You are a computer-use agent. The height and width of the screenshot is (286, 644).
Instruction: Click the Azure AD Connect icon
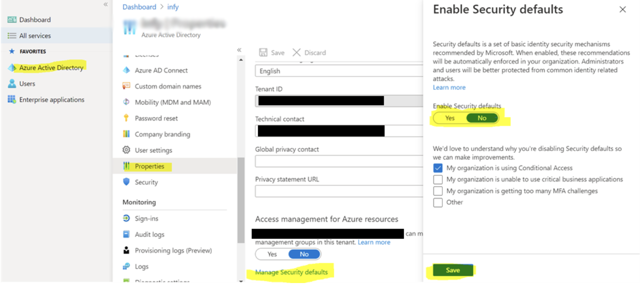126,70
